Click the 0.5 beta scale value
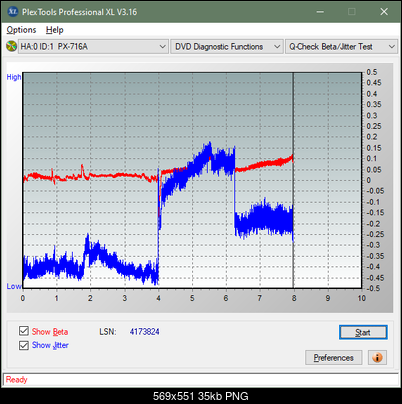Image resolution: width=402 pixels, height=404 pixels. pos(372,72)
